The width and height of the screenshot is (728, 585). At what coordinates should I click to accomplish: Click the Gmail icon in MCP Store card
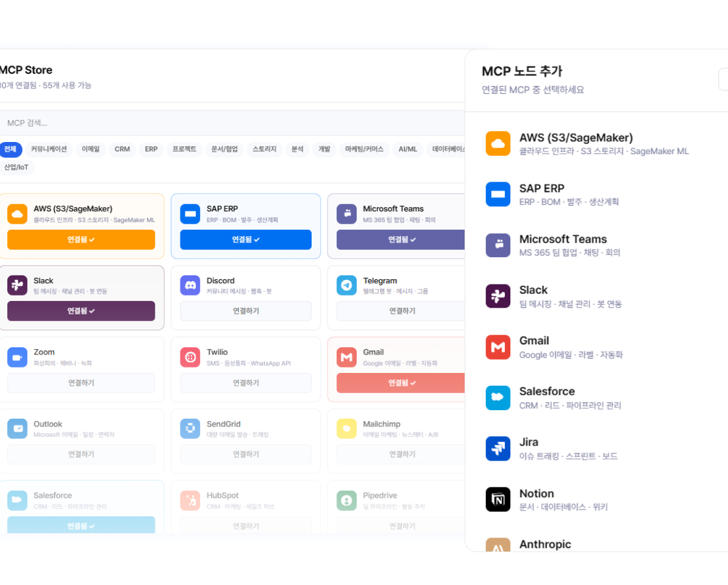pyautogui.click(x=346, y=357)
